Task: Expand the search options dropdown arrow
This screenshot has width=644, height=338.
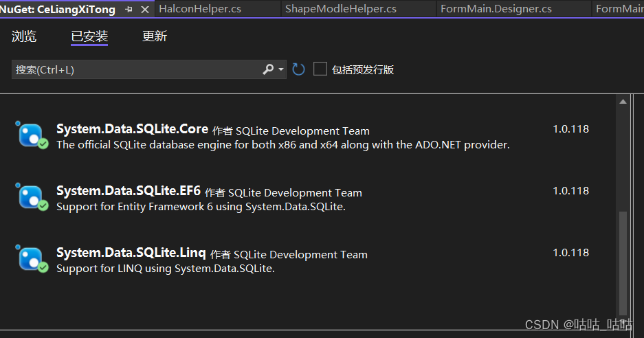Action: (281, 69)
